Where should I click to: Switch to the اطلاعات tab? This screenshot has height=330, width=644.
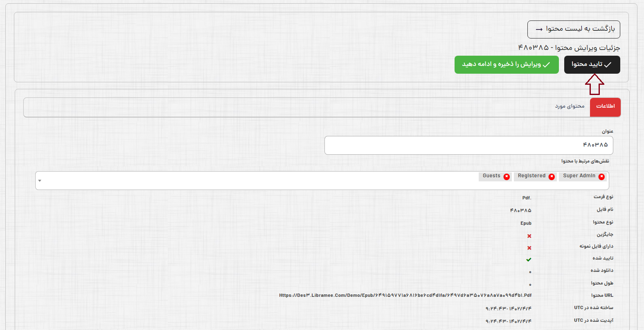[x=605, y=106]
